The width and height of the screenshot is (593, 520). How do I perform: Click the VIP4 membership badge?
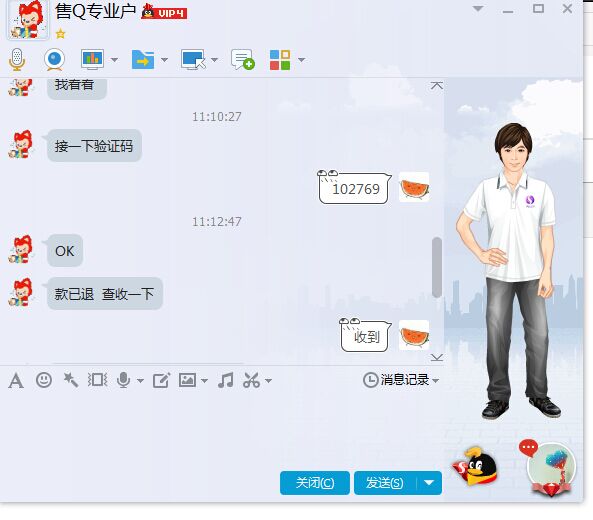(x=164, y=12)
